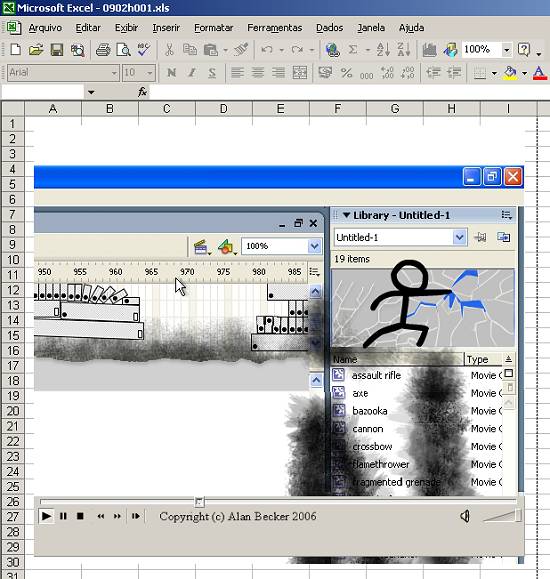Open the Flash zoom 100% dropdown
Image resolution: width=550 pixels, height=579 pixels.
coord(314,246)
